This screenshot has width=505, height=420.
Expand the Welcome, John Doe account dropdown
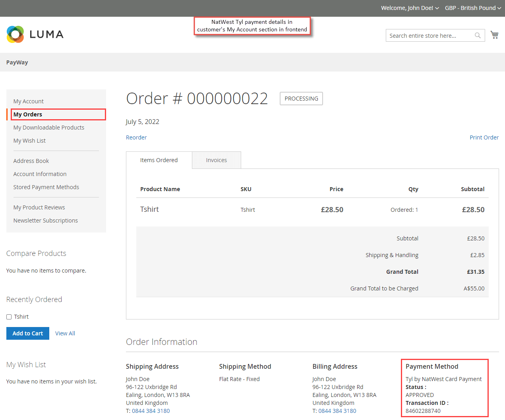[x=410, y=8]
